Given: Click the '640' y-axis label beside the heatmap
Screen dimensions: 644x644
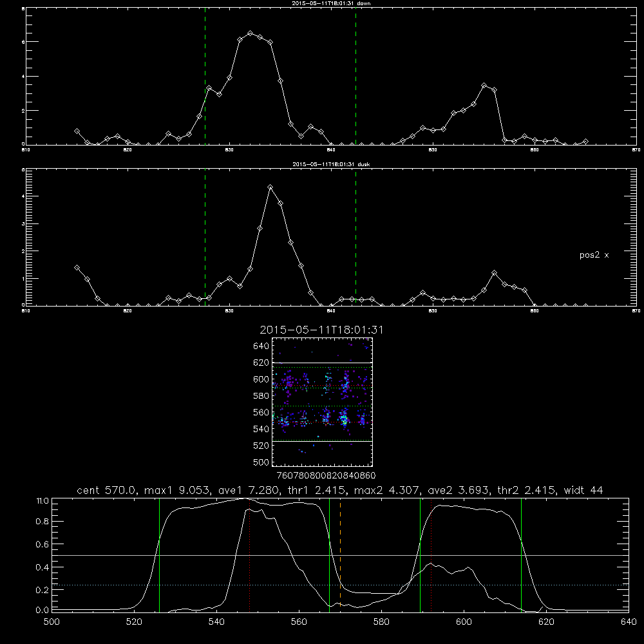Looking at the screenshot, I should [261, 346].
